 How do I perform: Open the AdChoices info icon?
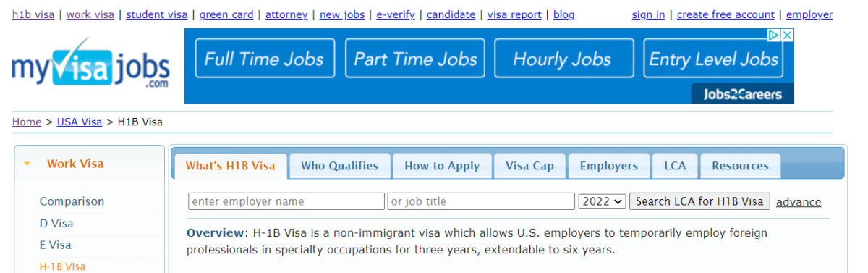(x=773, y=35)
